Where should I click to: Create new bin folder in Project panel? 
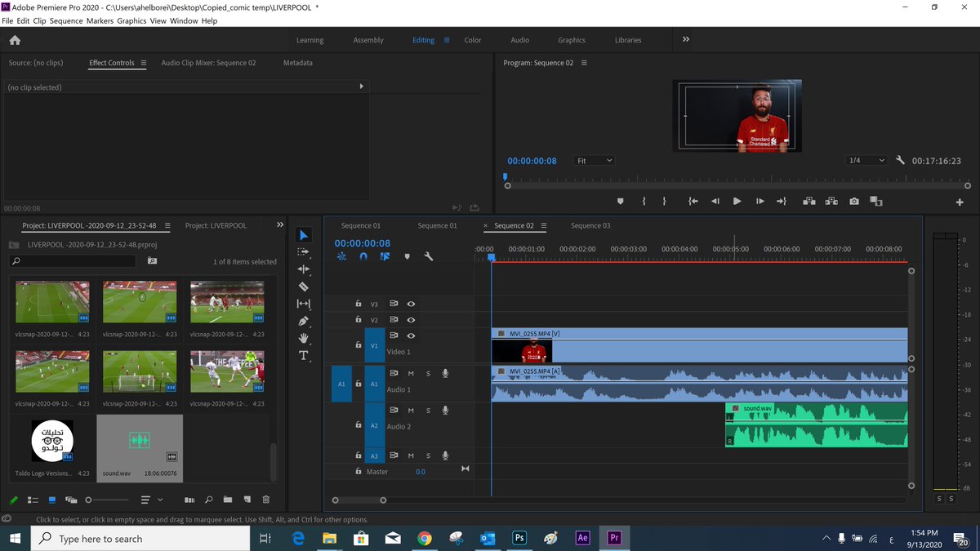coord(228,500)
